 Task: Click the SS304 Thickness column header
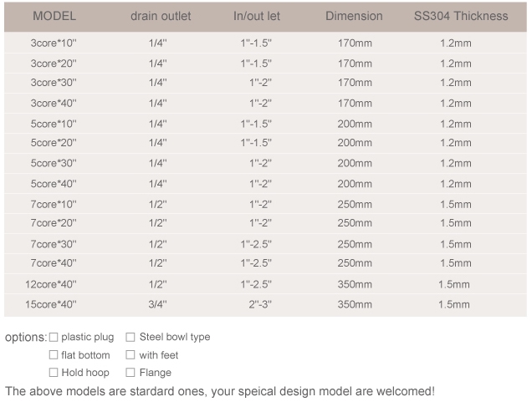click(x=460, y=16)
